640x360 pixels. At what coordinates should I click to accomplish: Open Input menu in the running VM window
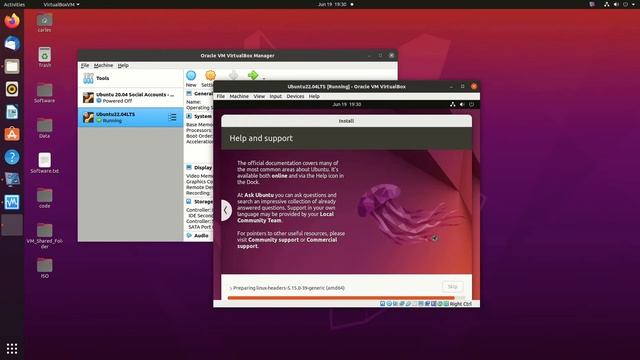[x=276, y=96]
